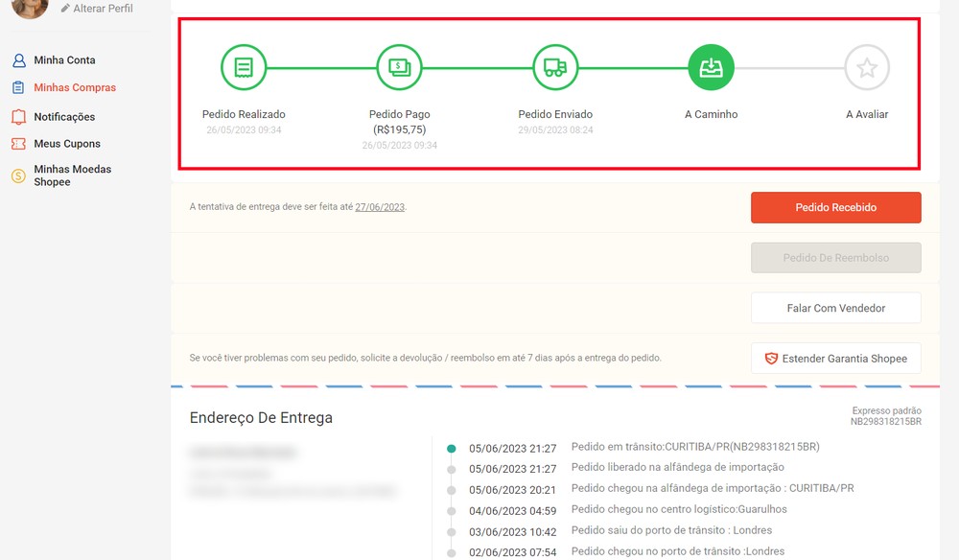
Task: Click the Pedido Pago money step icon
Action: pyautogui.click(x=399, y=67)
